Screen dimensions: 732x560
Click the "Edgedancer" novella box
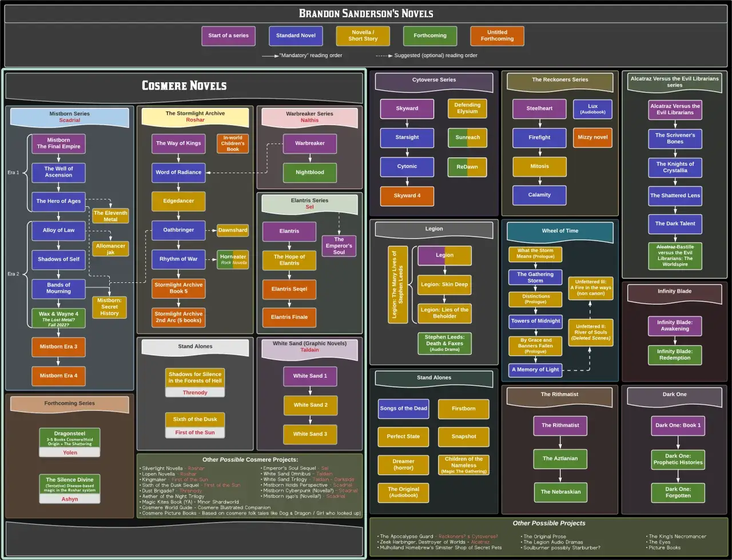[178, 201]
